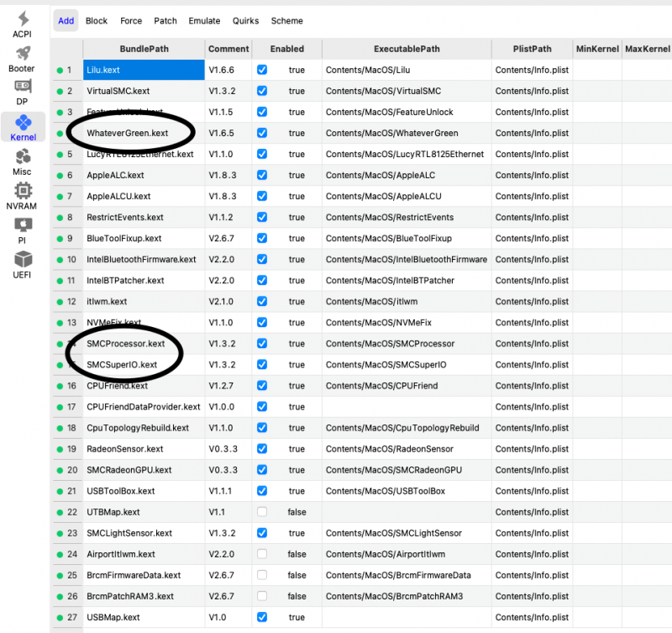Click green status dot of Lilu.kext row
Image resolution: width=672 pixels, height=633 pixels.
(60, 71)
